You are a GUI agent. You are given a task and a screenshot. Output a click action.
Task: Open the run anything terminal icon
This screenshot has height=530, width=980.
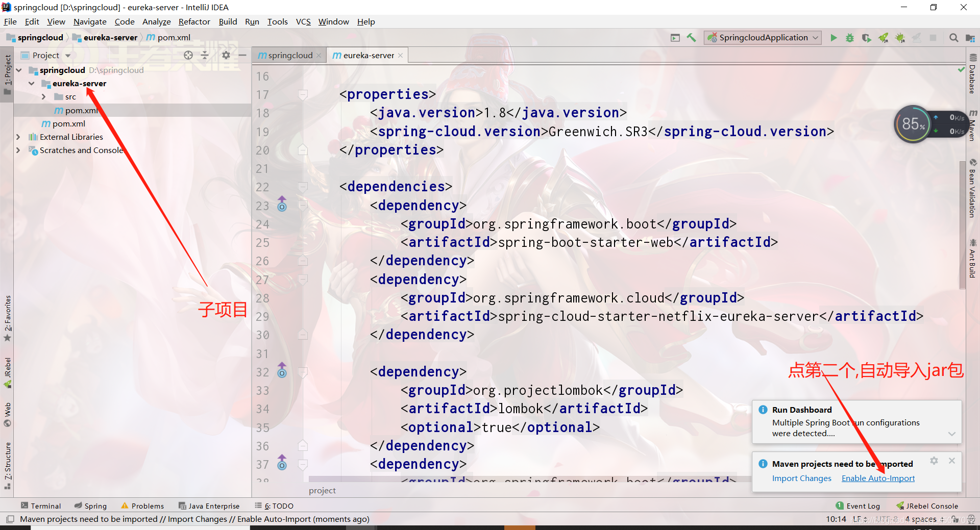coord(675,38)
